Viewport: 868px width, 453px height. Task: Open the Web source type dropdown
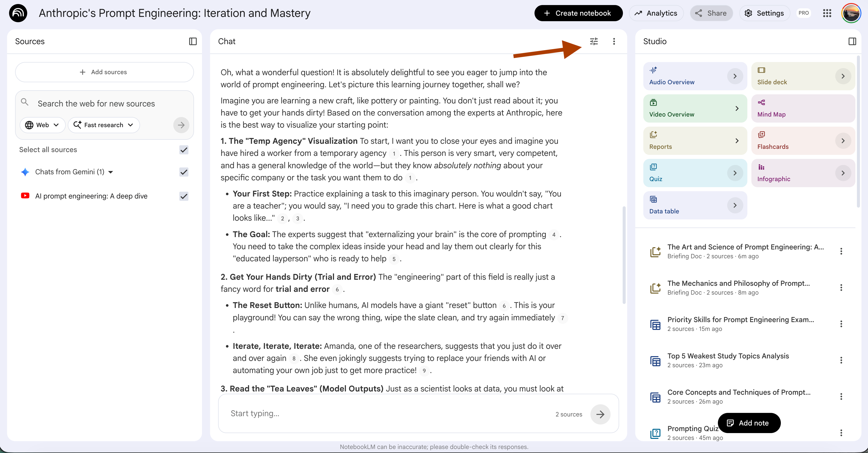click(x=43, y=125)
